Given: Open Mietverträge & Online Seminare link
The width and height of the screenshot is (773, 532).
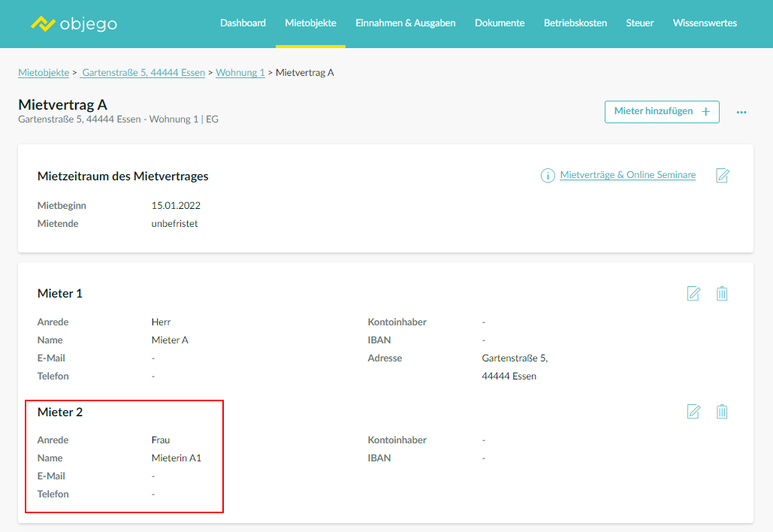Looking at the screenshot, I should pos(627,175).
